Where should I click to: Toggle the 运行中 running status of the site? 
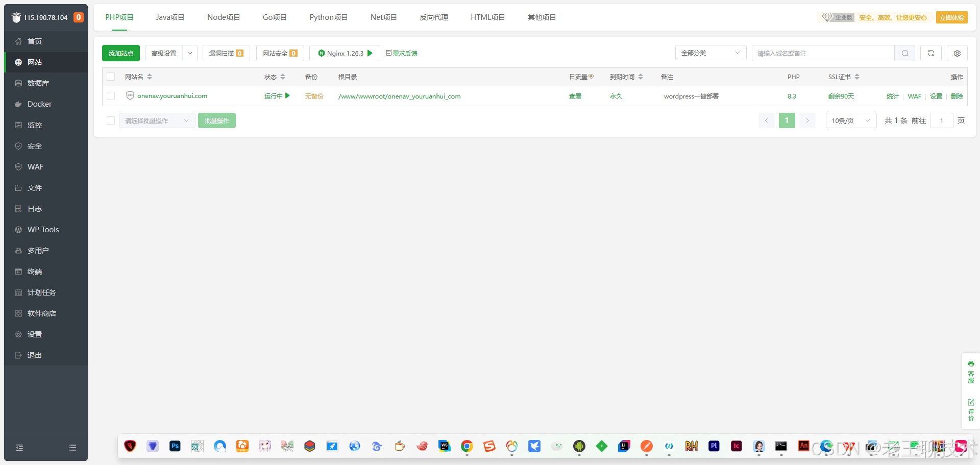[277, 96]
